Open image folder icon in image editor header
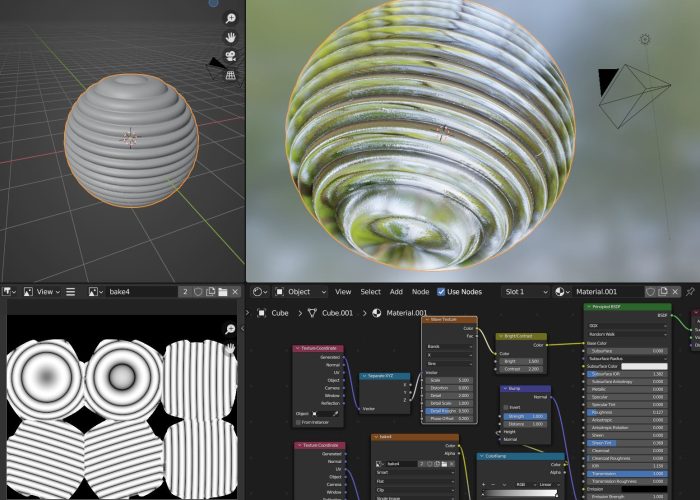The width and height of the screenshot is (700, 500). point(223,292)
